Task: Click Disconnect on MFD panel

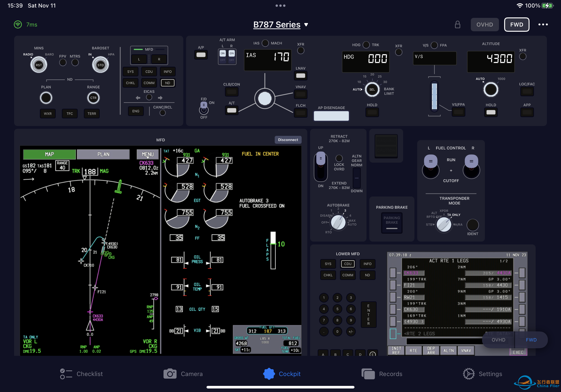Action: (288, 140)
